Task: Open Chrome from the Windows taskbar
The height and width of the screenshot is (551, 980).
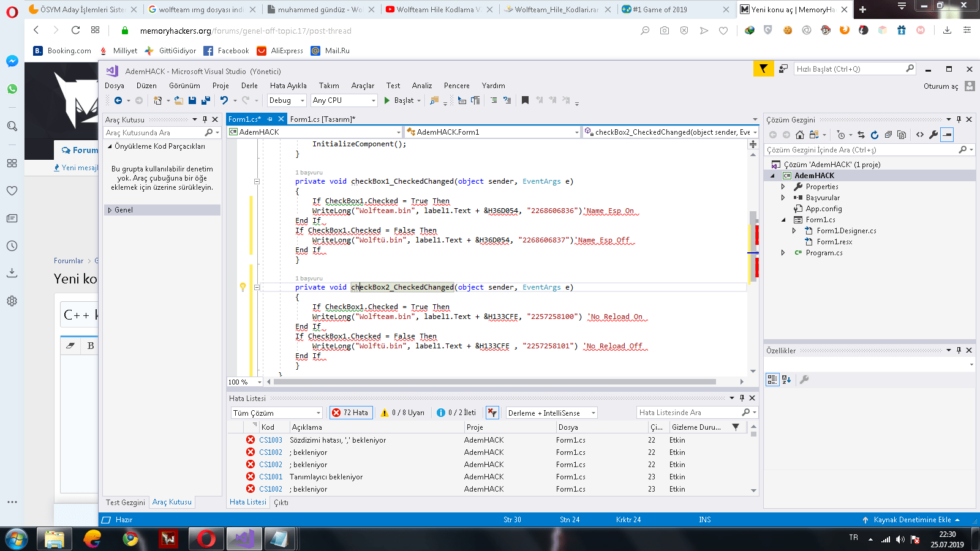Action: (130, 539)
